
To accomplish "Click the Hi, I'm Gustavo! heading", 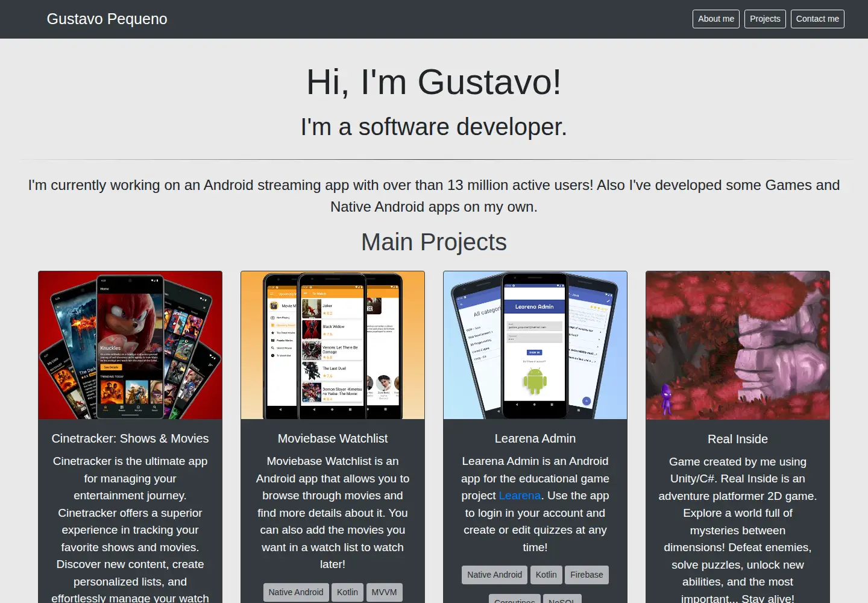I will (434, 82).
